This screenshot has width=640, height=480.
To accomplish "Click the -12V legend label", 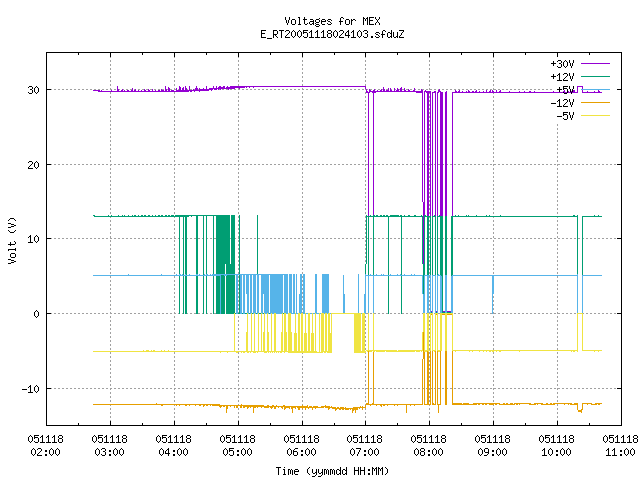I will pos(562,103).
